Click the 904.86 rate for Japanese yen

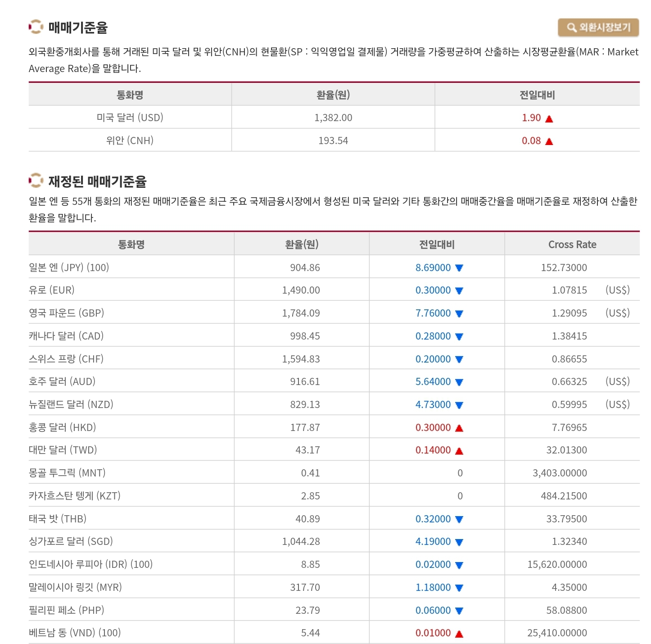305,268
